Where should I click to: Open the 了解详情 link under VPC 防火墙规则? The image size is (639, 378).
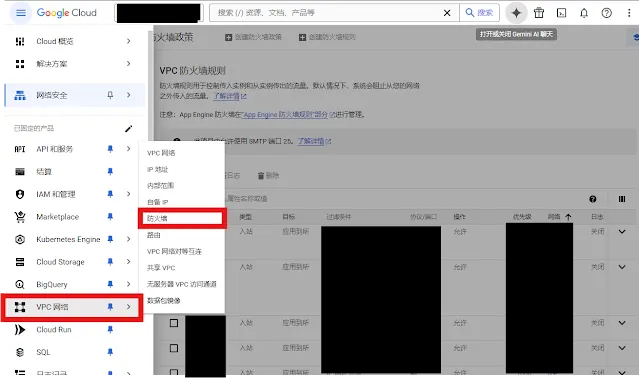click(230, 96)
